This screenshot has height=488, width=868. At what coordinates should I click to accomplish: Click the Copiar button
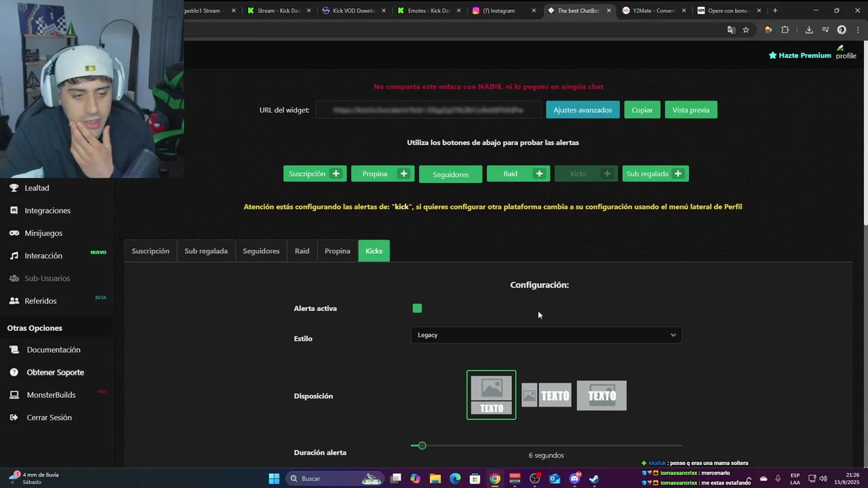[x=642, y=110]
